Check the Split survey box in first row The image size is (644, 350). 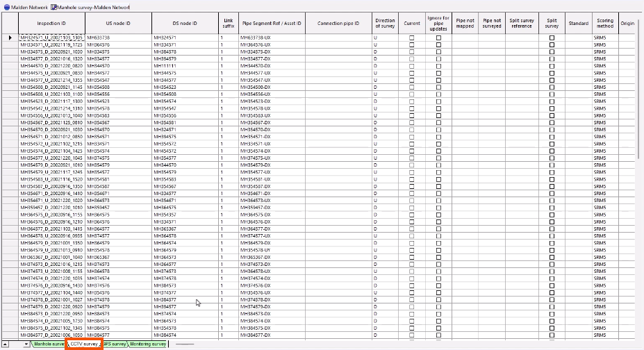coord(552,37)
